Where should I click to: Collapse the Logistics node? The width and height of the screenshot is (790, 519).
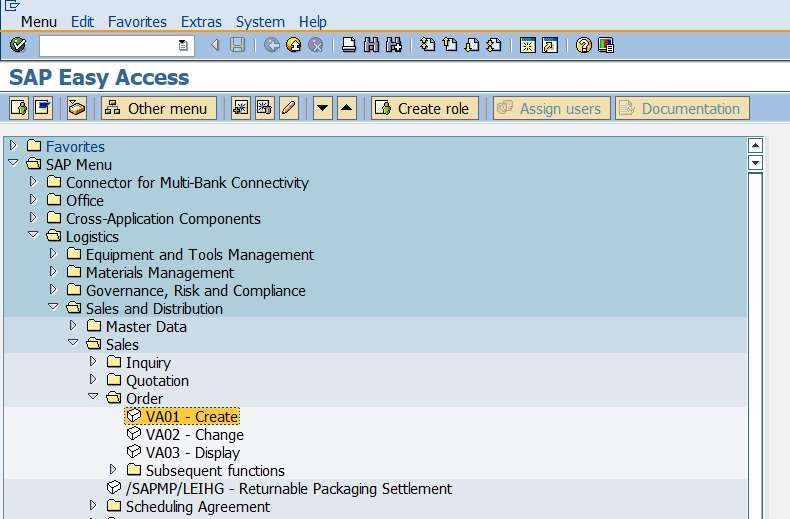point(33,235)
